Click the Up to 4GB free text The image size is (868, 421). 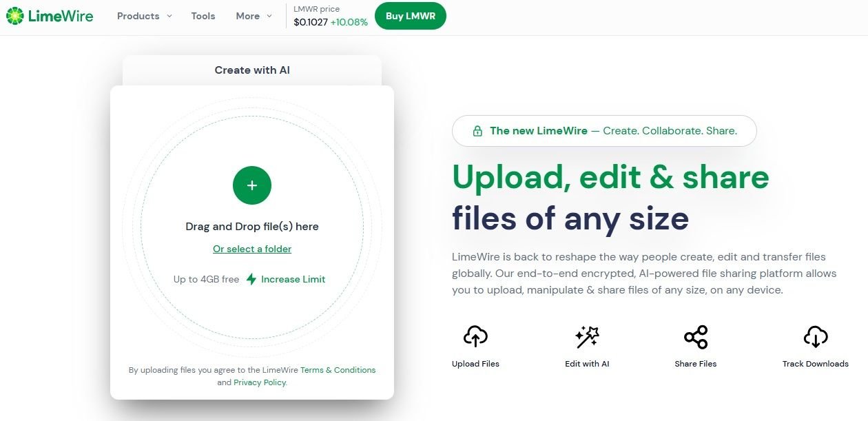click(x=207, y=279)
